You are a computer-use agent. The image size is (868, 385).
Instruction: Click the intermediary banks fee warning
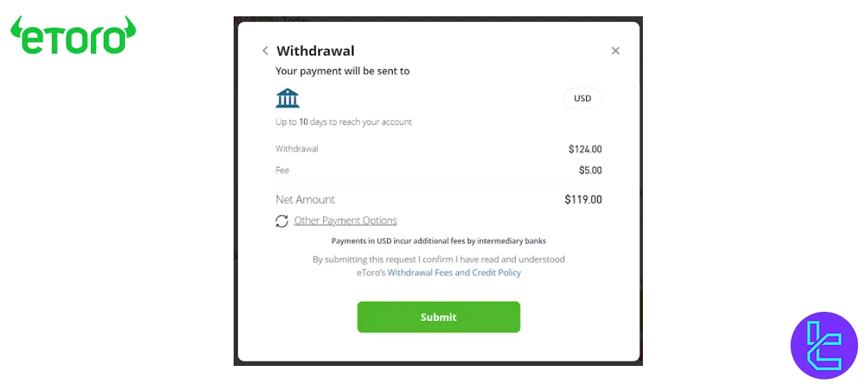coord(438,242)
